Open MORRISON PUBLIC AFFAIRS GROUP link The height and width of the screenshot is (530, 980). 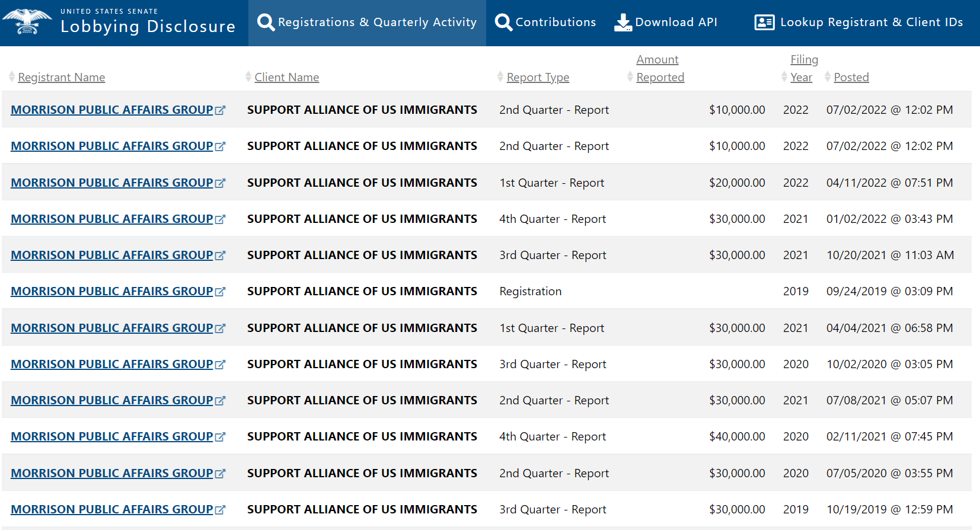coord(110,110)
